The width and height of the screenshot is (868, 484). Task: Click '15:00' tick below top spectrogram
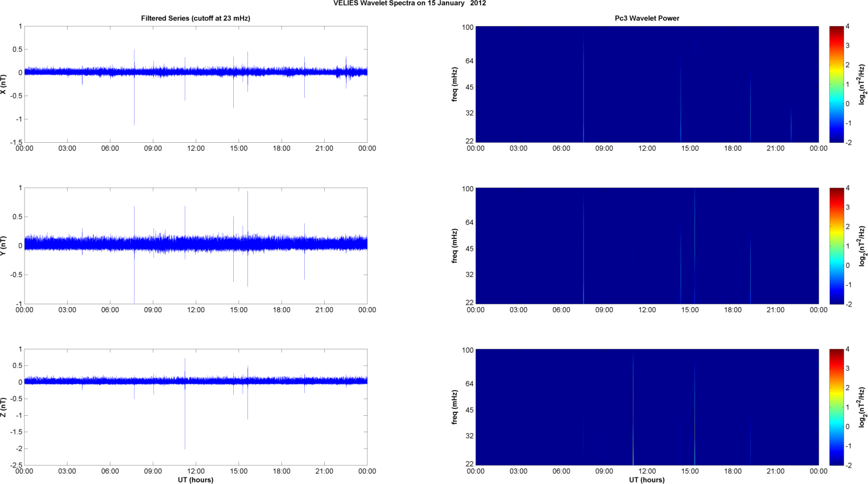pos(690,148)
